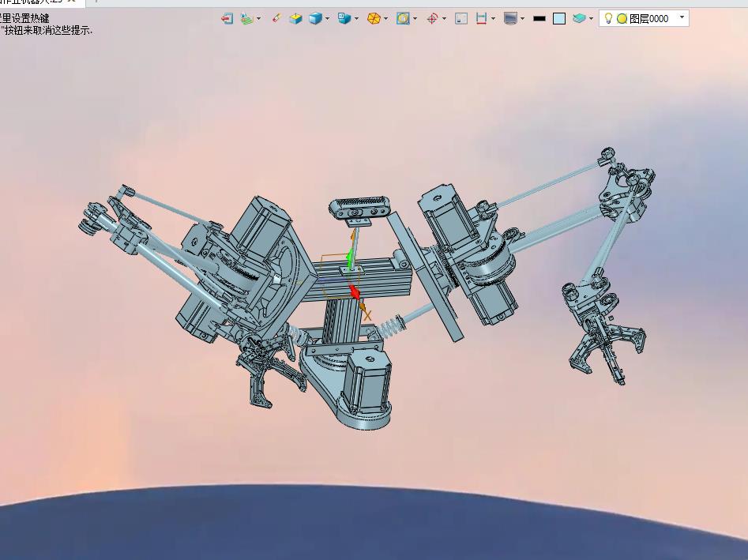748x560 pixels.
Task: Click the green layered surfaces icon
Action: pos(246,19)
